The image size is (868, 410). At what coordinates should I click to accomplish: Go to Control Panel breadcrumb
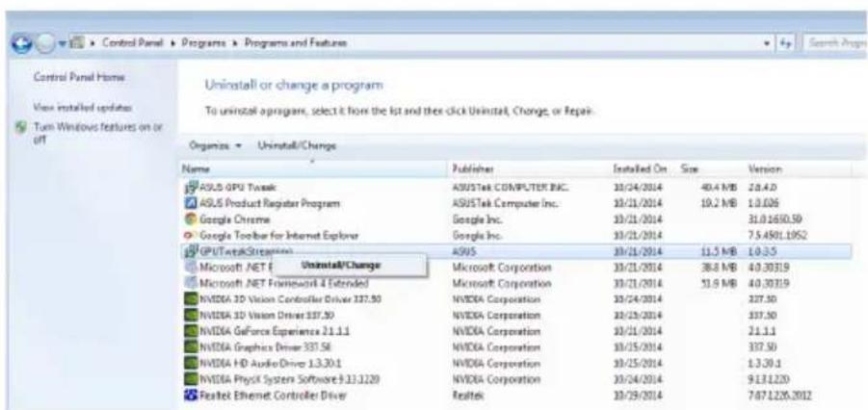135,43
